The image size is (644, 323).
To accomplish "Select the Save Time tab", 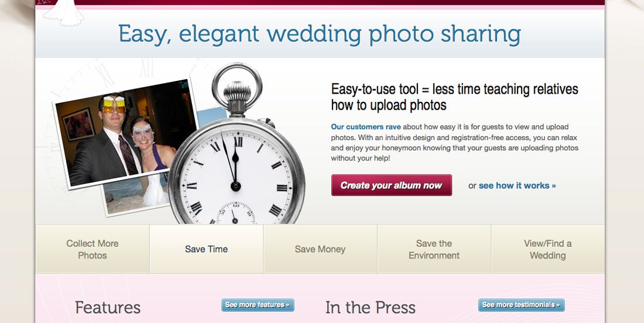I will click(206, 249).
